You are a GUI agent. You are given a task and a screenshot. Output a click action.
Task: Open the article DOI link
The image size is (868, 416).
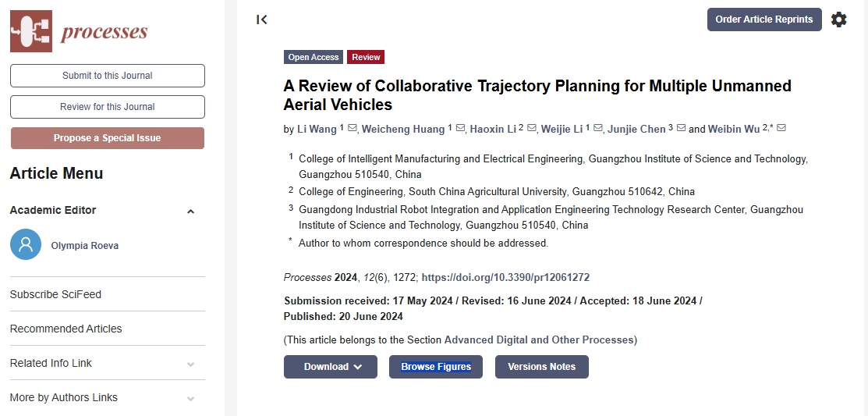click(505, 277)
